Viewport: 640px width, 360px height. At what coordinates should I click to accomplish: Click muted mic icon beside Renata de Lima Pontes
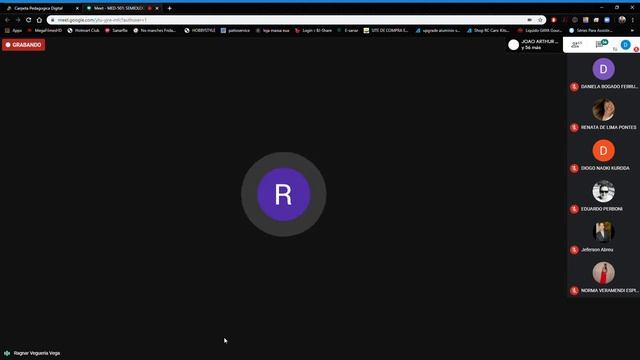point(574,127)
